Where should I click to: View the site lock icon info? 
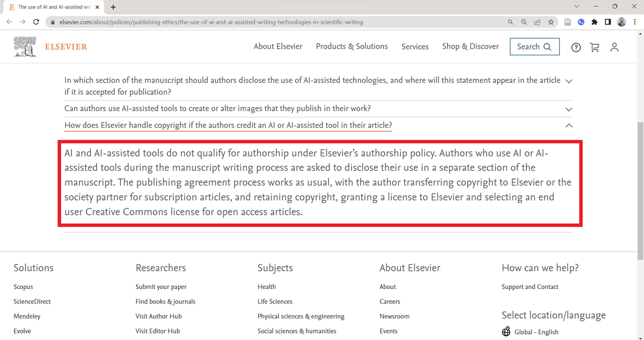(52, 22)
